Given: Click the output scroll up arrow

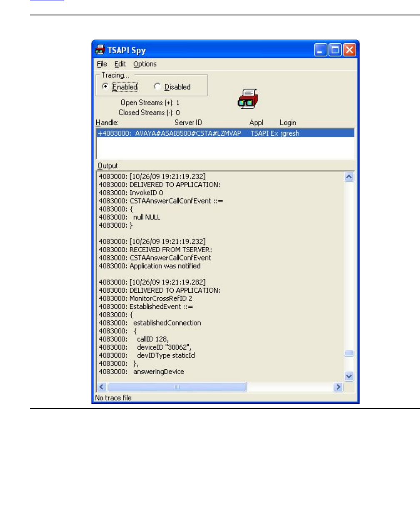Looking at the screenshot, I should click(349, 177).
